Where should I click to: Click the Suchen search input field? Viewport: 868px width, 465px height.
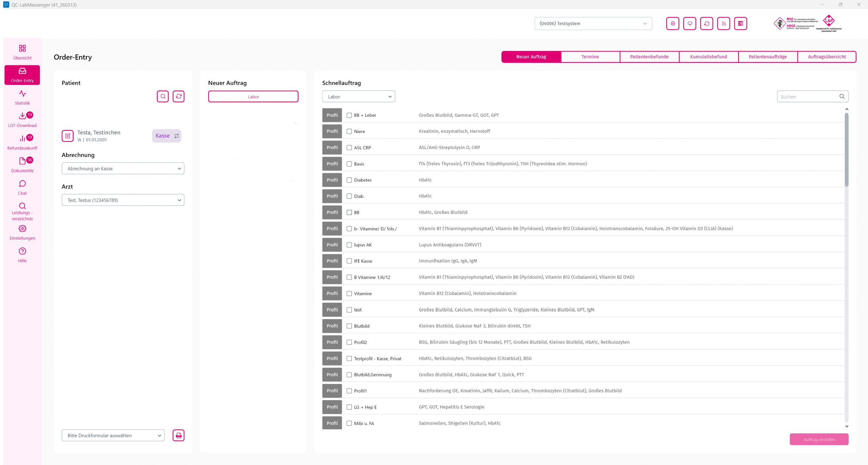pos(808,97)
